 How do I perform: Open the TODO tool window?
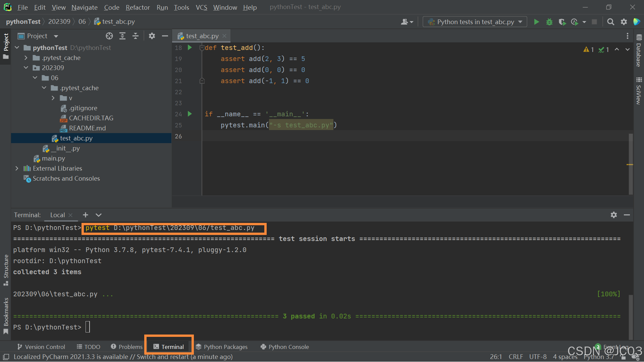point(89,347)
